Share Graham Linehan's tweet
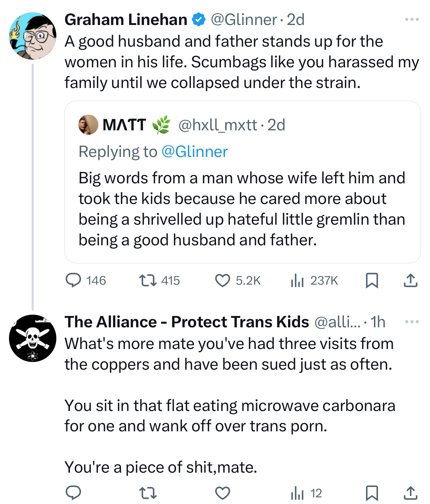The width and height of the screenshot is (430, 504). (x=410, y=280)
